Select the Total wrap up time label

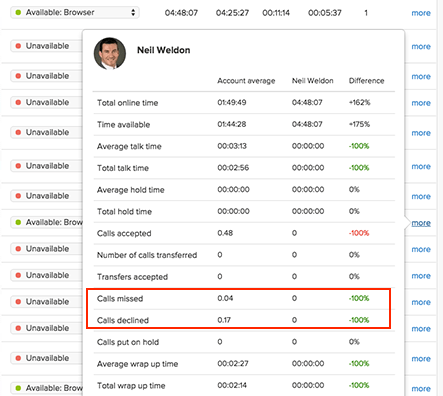pos(131,386)
